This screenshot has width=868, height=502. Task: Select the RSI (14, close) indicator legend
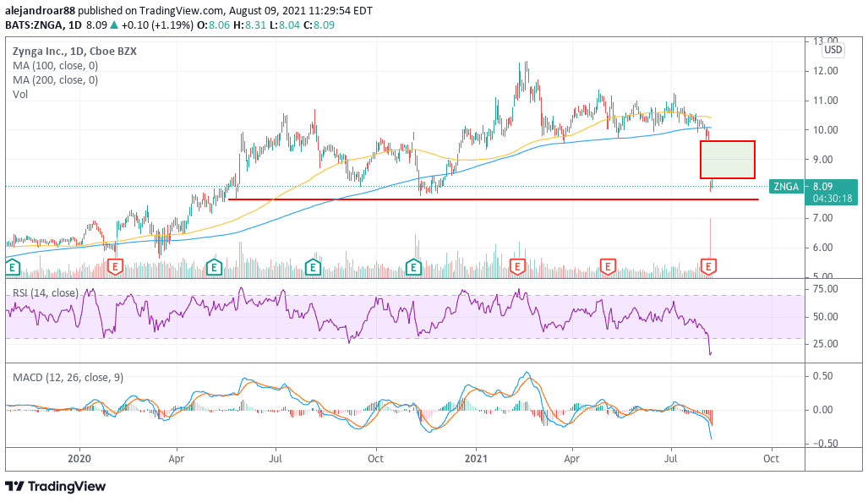click(x=46, y=292)
